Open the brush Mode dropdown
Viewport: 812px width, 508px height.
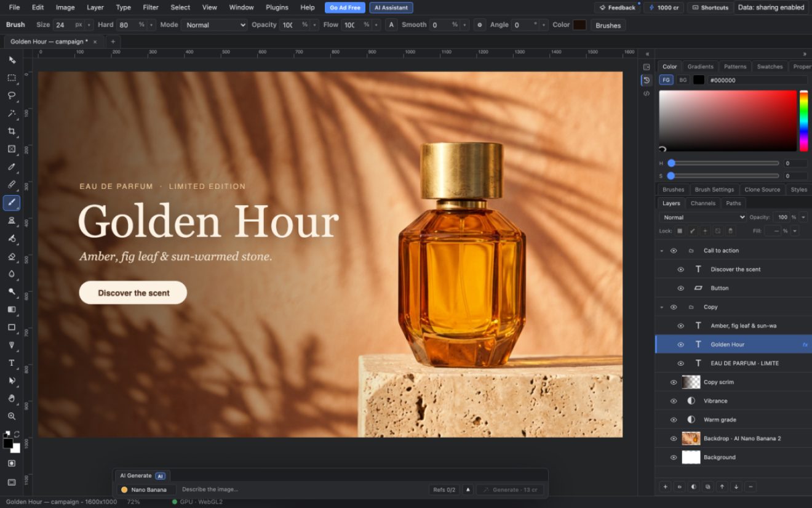[x=214, y=25]
